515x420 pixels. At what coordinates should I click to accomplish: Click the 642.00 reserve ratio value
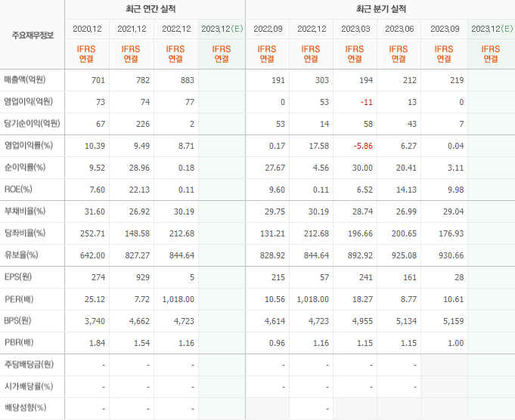(x=92, y=255)
